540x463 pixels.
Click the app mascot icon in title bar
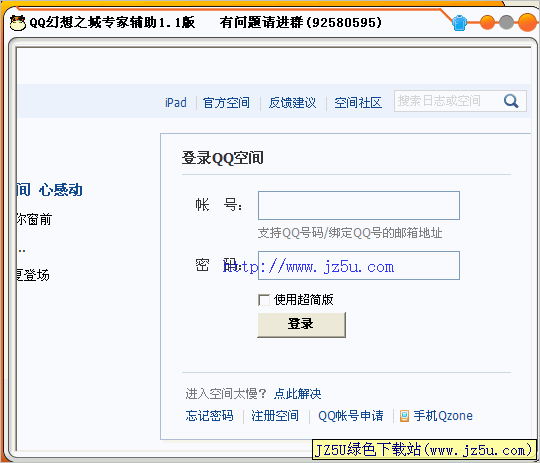click(17, 23)
